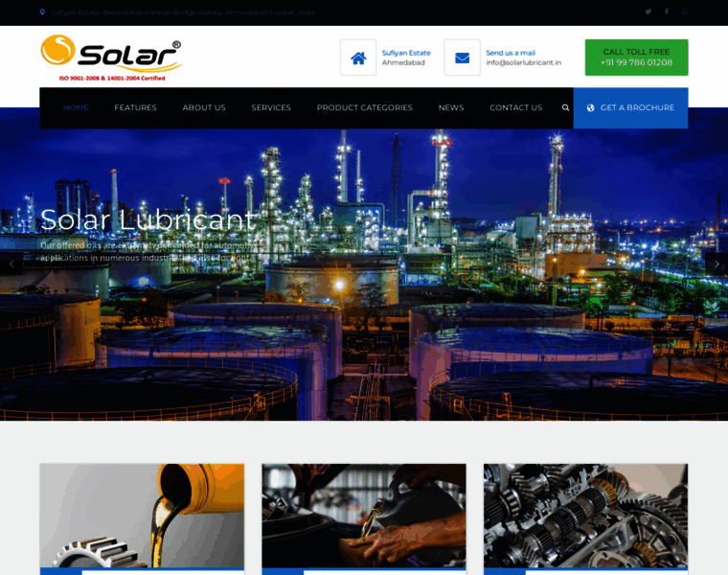This screenshot has height=575, width=728.
Task: Open the ABOUT US menu
Action: click(204, 107)
